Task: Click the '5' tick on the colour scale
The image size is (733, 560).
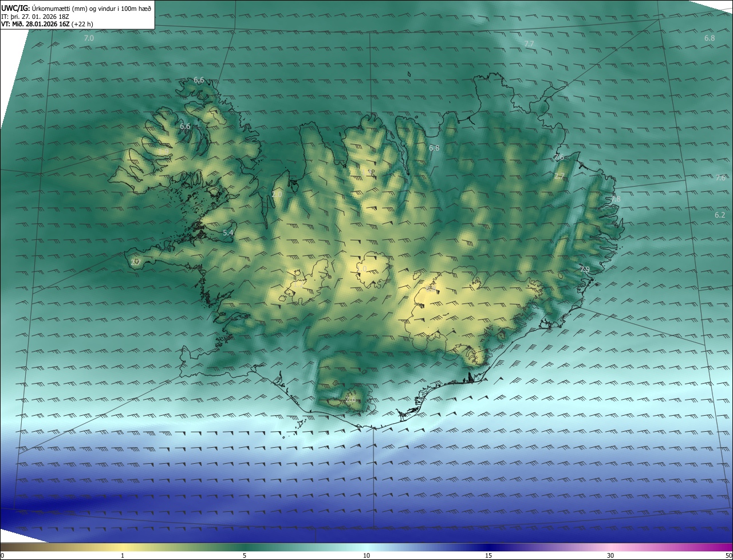Action: click(245, 556)
